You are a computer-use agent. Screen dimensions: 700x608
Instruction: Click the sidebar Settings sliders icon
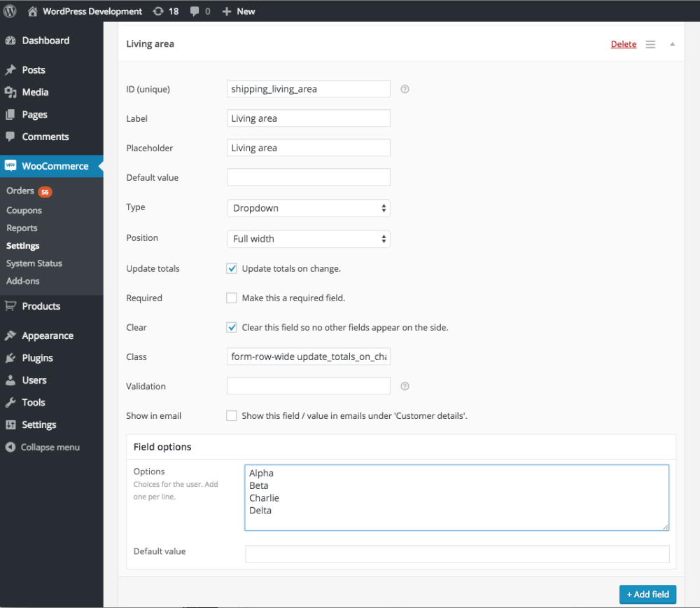[x=10, y=425]
